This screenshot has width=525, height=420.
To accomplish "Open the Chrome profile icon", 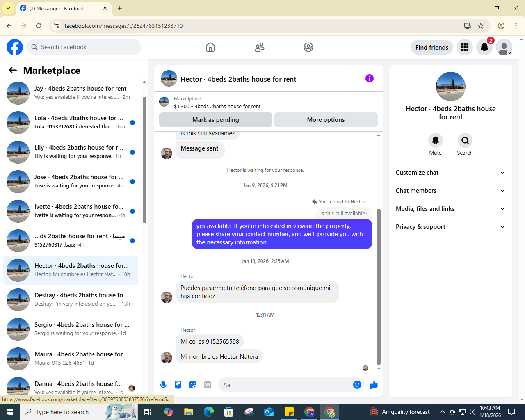I will (x=501, y=26).
